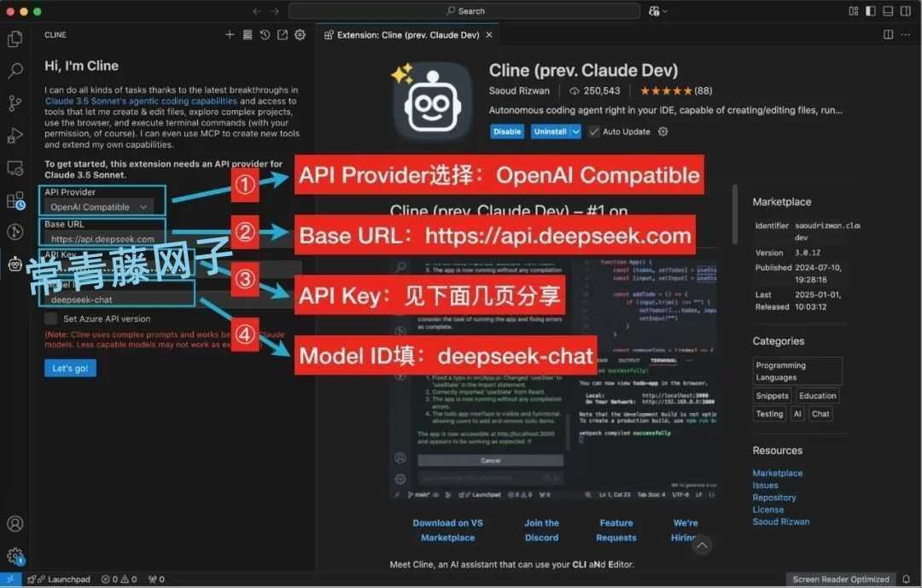Start a new Cline task with plus icon

tap(230, 35)
